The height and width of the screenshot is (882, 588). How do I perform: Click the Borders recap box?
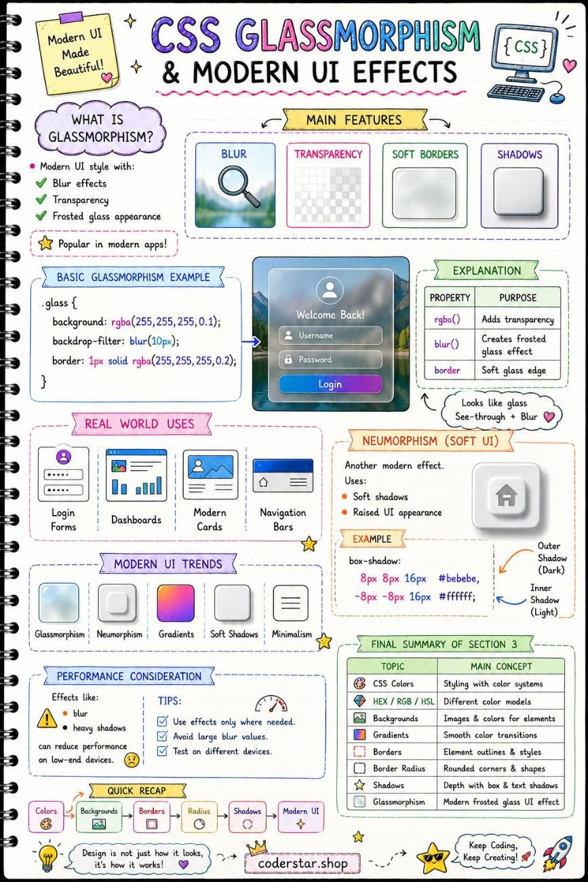(x=152, y=817)
